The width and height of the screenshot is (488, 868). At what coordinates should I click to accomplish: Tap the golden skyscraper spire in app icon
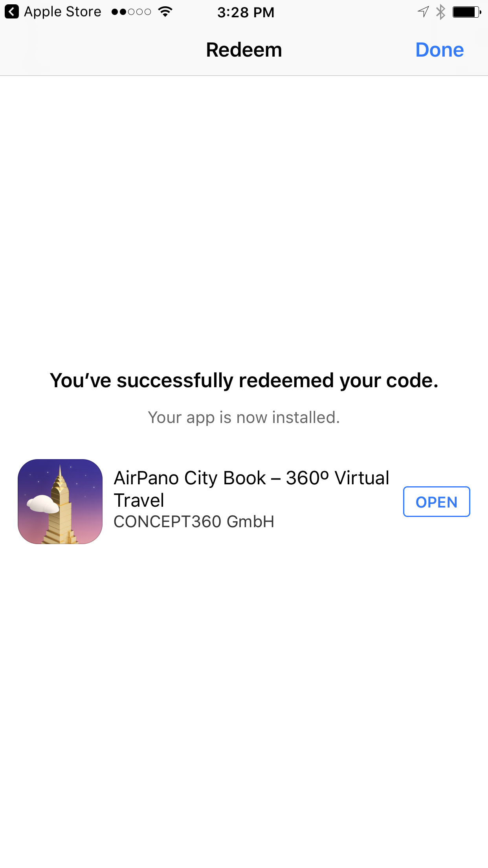60,476
